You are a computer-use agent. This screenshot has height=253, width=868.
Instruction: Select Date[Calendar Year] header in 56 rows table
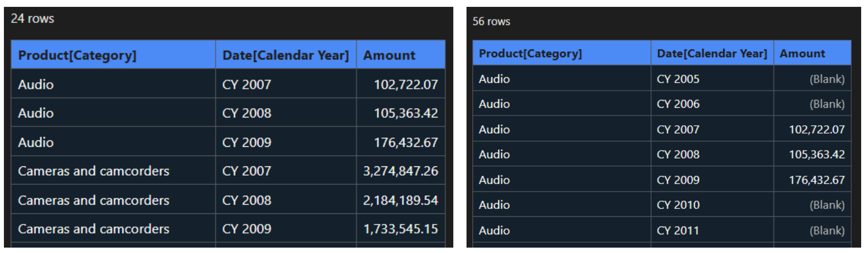point(712,53)
